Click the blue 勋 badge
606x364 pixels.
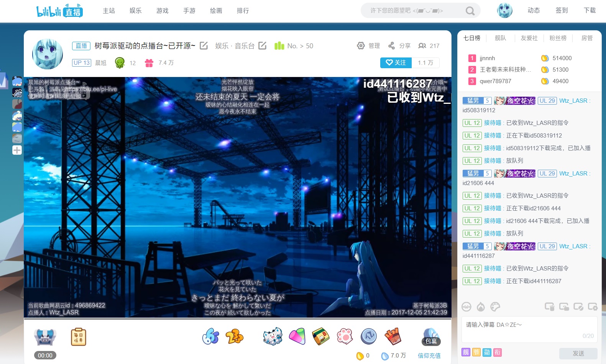tap(487, 352)
